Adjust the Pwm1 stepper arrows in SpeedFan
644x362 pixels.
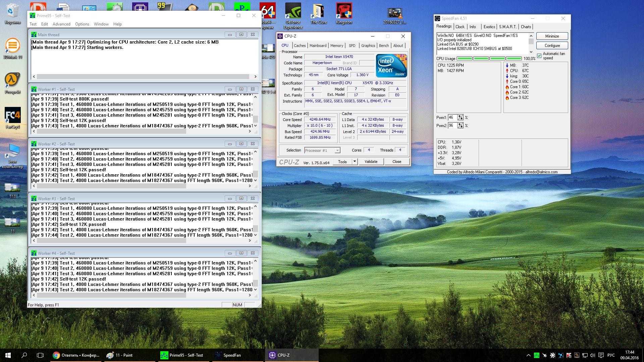461,117
